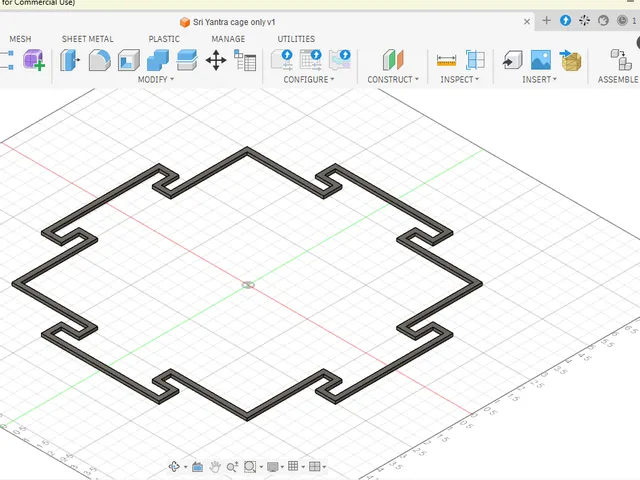
Task: Click the Orbit navigation icon
Action: point(174,466)
